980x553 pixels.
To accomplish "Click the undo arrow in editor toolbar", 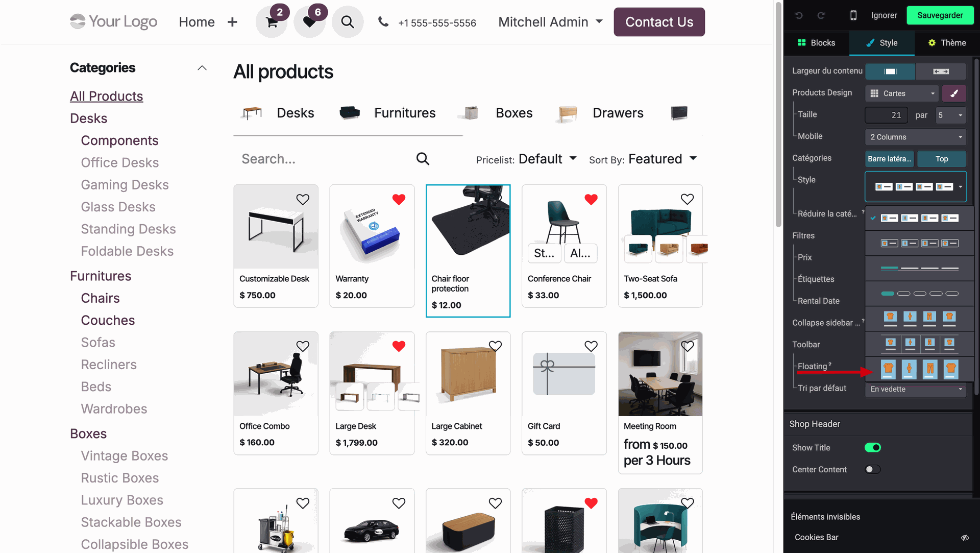I will tap(799, 15).
